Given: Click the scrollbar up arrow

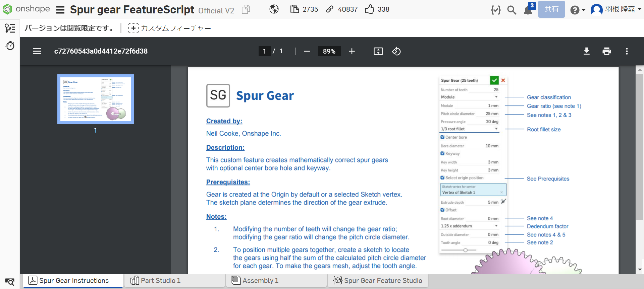Looking at the screenshot, I should click(640, 70).
